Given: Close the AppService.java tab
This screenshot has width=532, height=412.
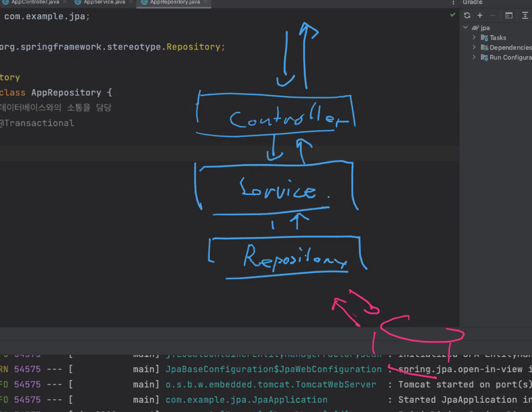Looking at the screenshot, I should pyautogui.click(x=131, y=2).
